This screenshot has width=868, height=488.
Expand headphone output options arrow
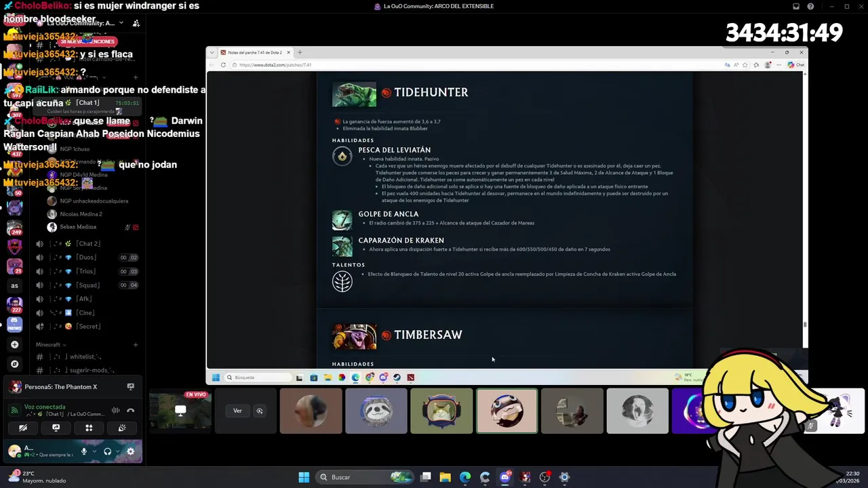(x=117, y=451)
